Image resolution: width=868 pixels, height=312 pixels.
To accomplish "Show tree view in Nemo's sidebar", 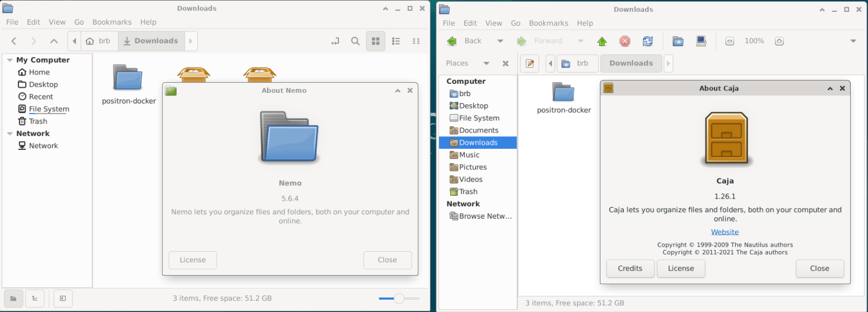I will [x=35, y=299].
